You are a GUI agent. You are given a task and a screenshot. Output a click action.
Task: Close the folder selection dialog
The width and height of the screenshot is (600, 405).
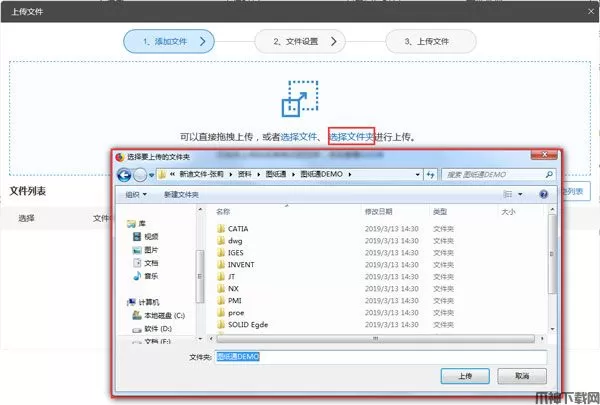pyautogui.click(x=544, y=155)
